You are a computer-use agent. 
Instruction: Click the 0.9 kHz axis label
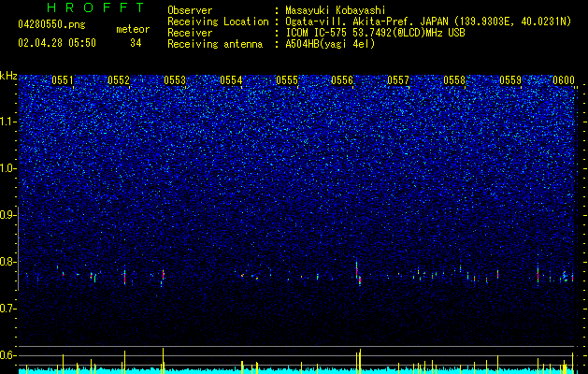pyautogui.click(x=7, y=215)
